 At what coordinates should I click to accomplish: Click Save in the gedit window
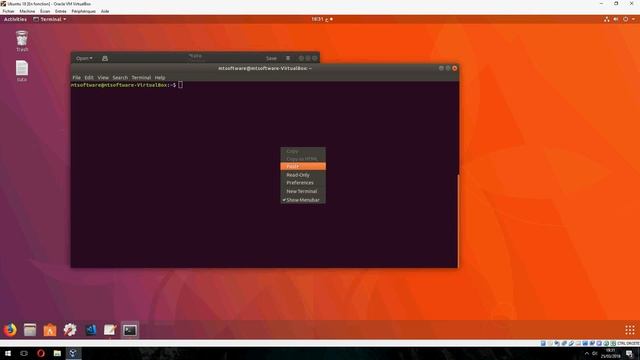(271, 58)
